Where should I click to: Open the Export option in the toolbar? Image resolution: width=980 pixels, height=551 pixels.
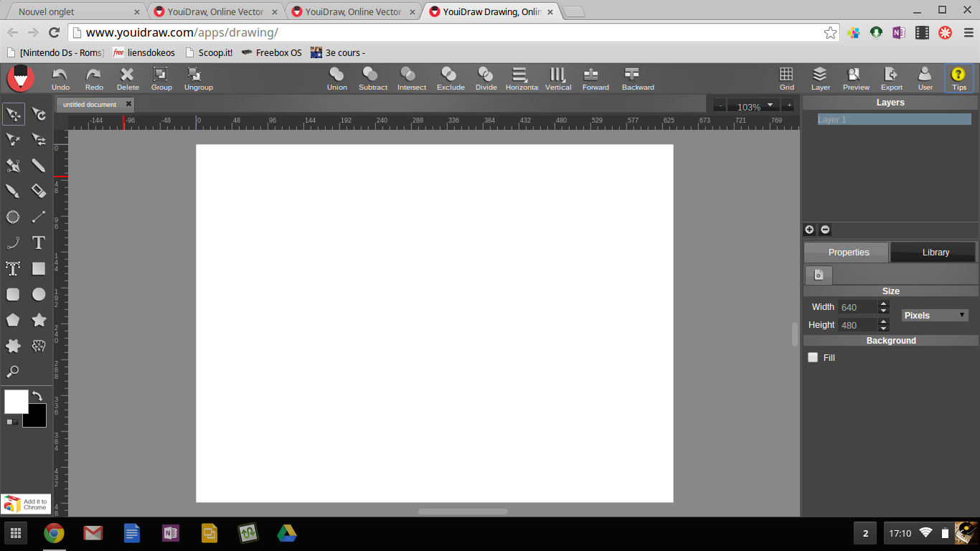tap(891, 78)
